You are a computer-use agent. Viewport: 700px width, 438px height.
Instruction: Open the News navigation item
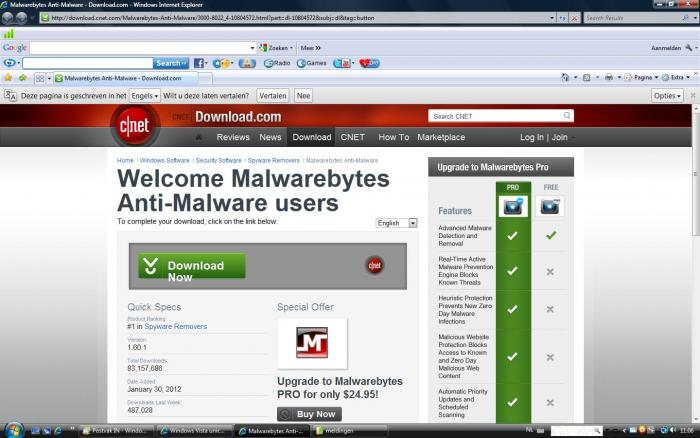tap(270, 137)
